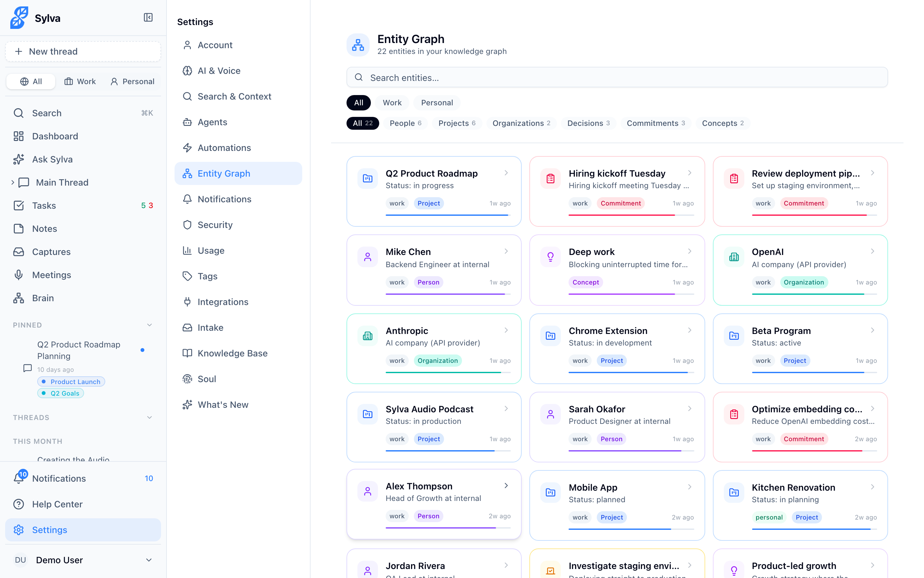This screenshot has height=578, width=924.
Task: Click the OpenAI organization building icon
Action: (x=734, y=257)
